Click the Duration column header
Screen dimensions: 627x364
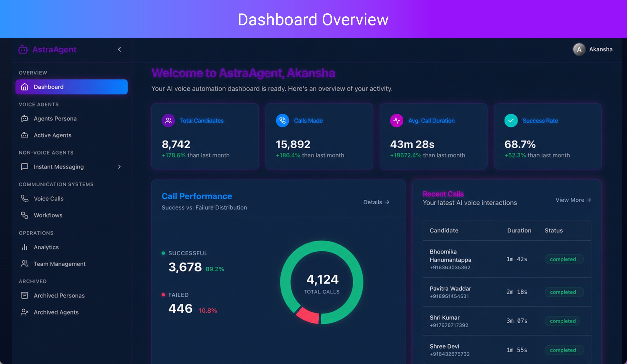(519, 230)
